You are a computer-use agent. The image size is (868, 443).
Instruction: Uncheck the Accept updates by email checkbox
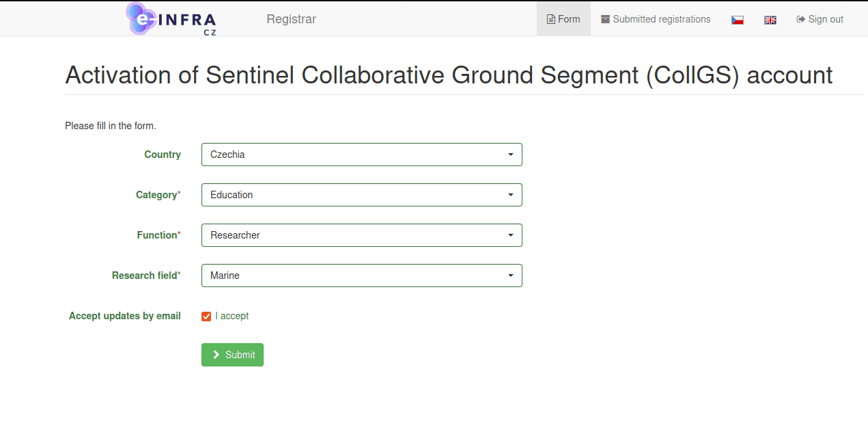pyautogui.click(x=206, y=317)
